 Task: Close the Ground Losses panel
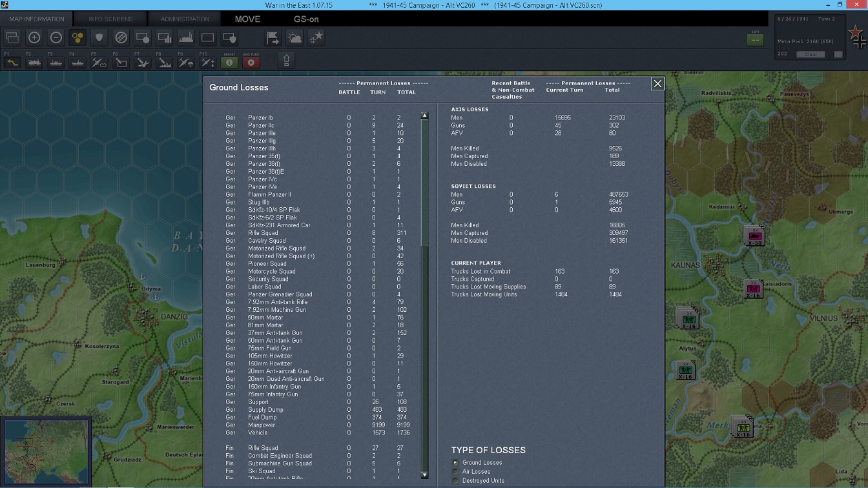coord(657,83)
